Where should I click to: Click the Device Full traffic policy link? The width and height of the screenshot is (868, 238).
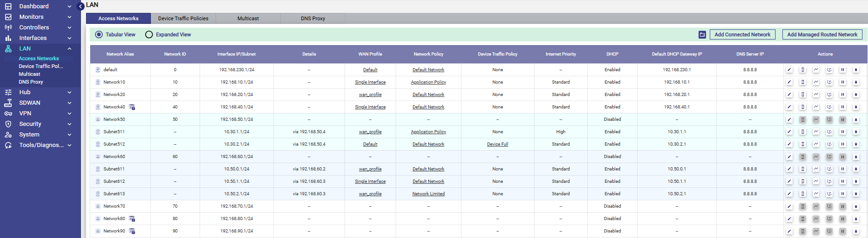click(497, 144)
